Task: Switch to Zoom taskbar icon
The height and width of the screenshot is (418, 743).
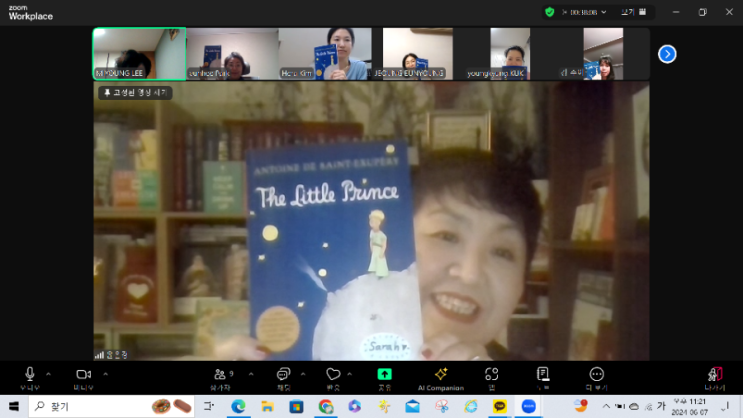Action: pos(528,407)
